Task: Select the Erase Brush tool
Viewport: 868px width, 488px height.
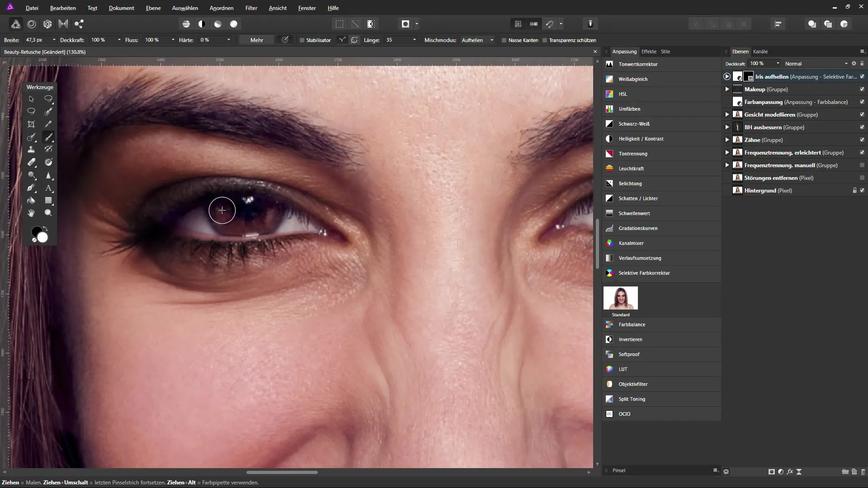Action: 31,162
